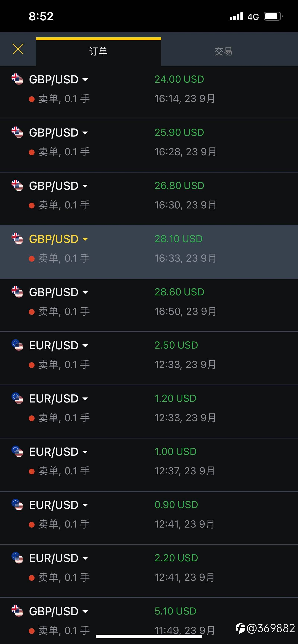Select the 订单 tab
298x644 pixels.
pyautogui.click(x=98, y=52)
